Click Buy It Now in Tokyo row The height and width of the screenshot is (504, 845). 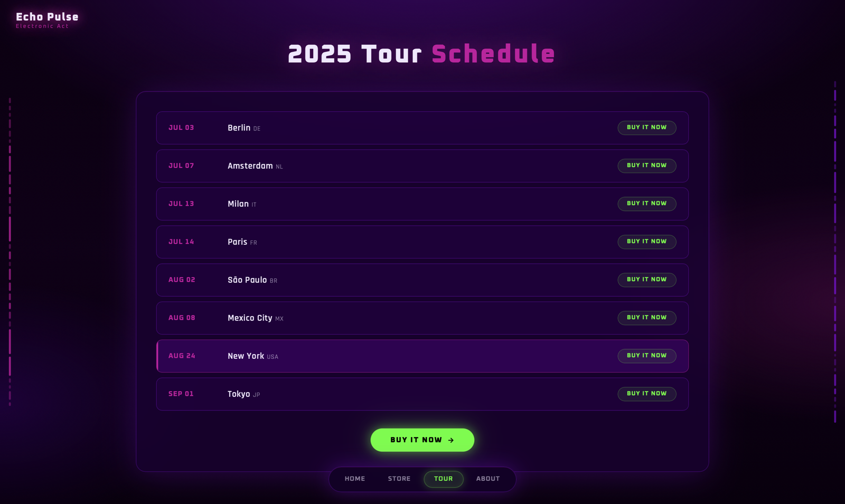point(646,394)
